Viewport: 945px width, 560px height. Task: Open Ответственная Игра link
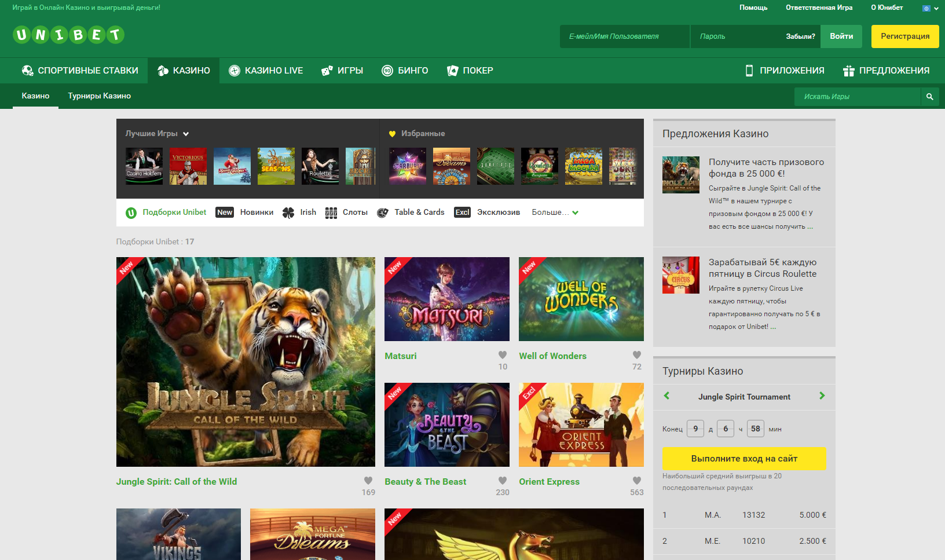(819, 8)
